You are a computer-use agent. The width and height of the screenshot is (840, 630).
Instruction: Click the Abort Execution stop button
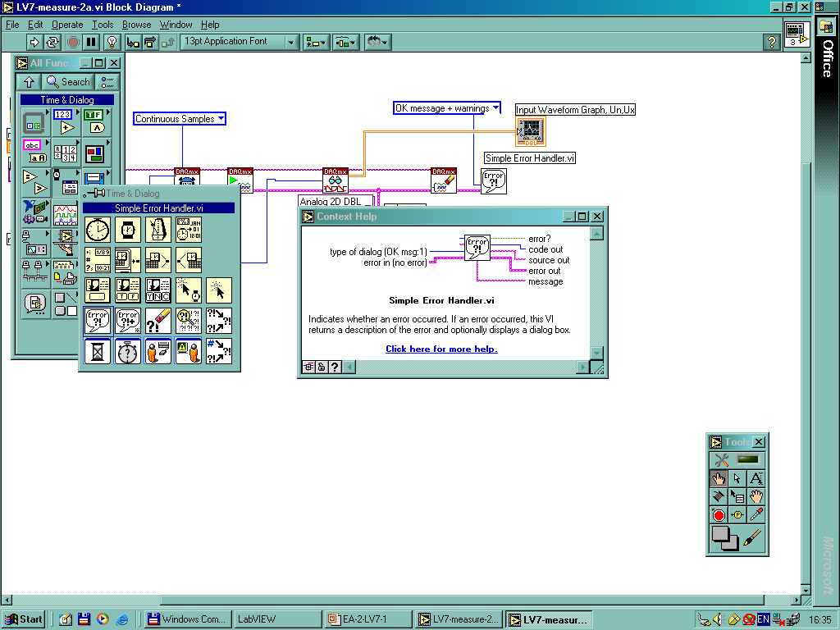coord(73,42)
